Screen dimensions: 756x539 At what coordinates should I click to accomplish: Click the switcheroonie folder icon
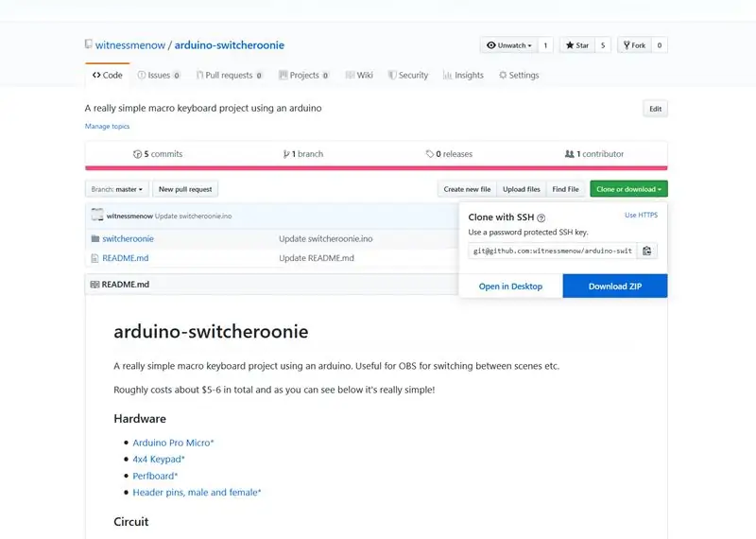click(95, 238)
